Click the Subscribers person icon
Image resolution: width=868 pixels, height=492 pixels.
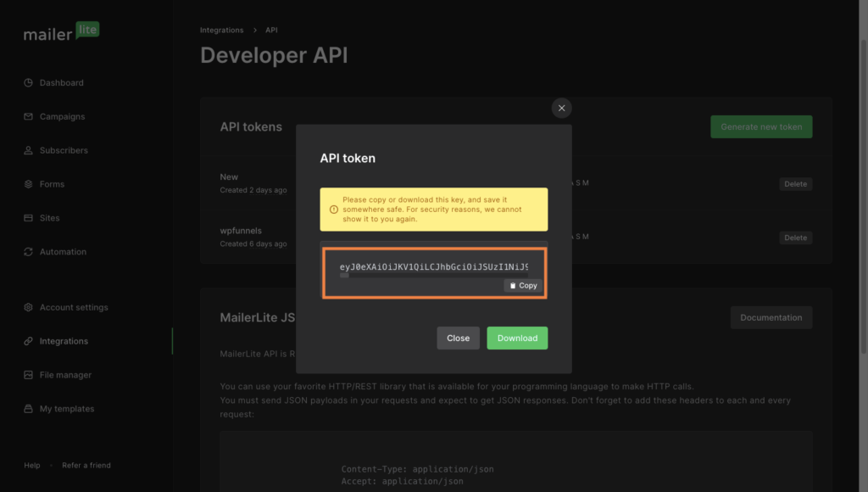(x=29, y=151)
